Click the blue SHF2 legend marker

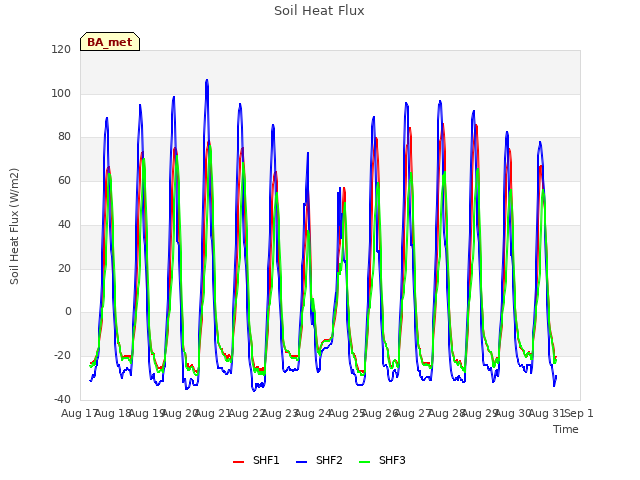coord(301,462)
